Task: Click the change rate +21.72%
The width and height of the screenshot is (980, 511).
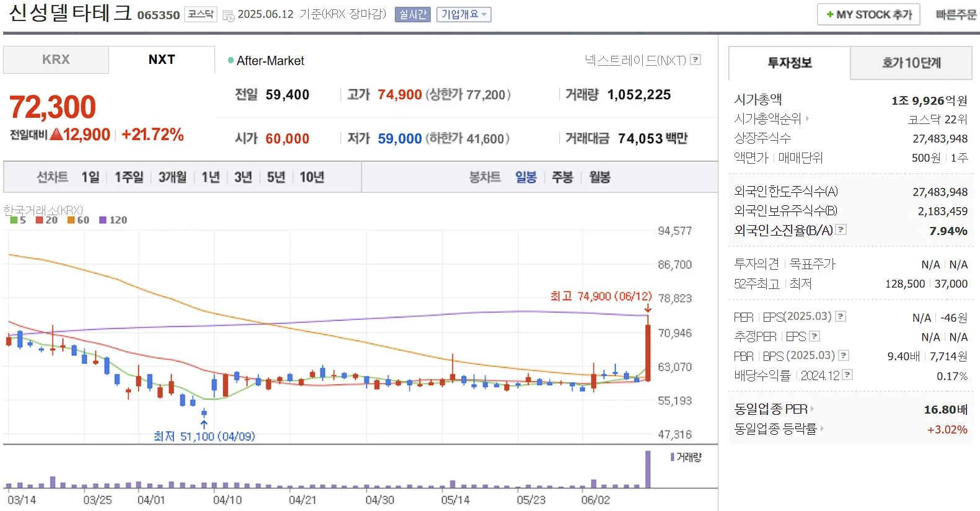Action: click(152, 135)
